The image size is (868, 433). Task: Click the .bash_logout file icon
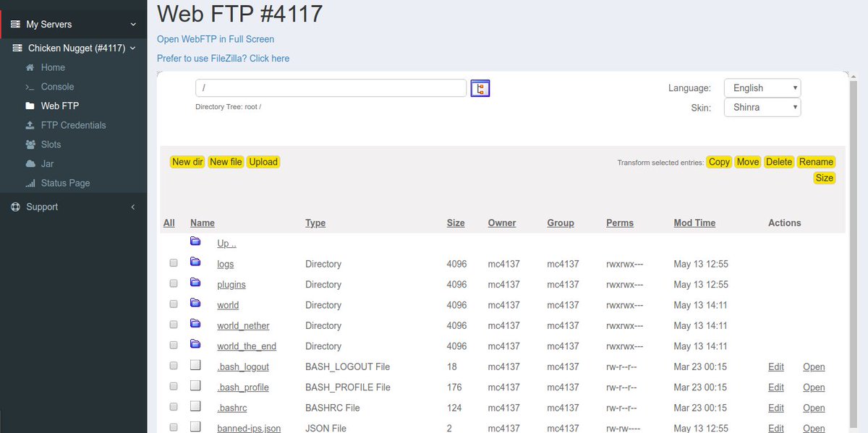(195, 365)
